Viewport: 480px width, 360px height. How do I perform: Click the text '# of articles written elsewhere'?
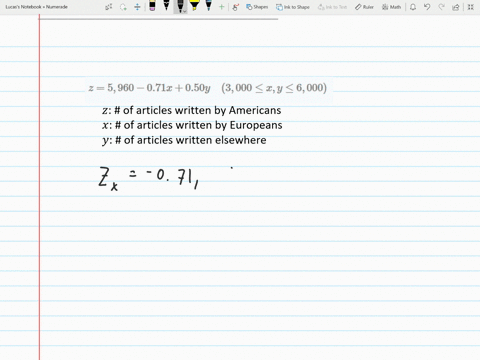pos(191,140)
